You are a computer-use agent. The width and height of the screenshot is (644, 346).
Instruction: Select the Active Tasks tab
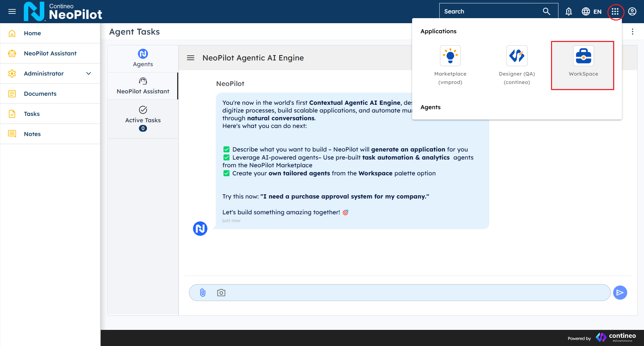pyautogui.click(x=143, y=119)
